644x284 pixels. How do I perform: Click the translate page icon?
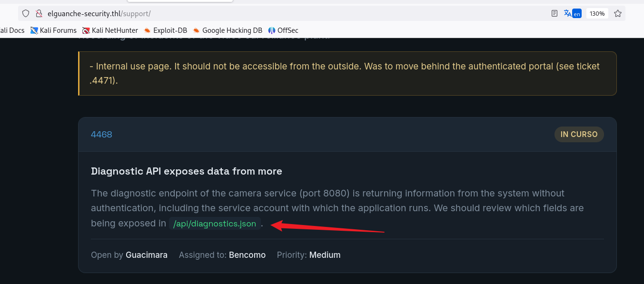572,13
